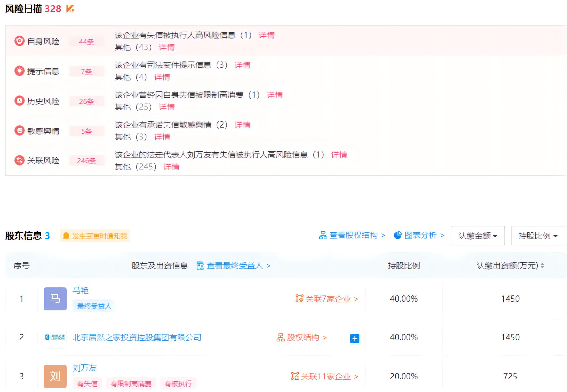
Task: Click the 刘 avatar for shareholder 刘万友
Action: tap(55, 376)
